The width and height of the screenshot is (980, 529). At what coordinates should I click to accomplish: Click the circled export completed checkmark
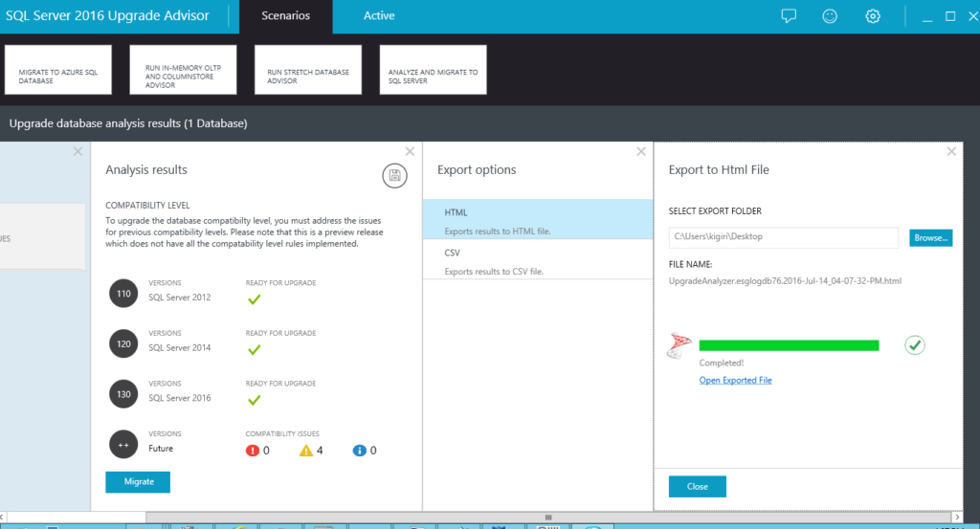click(914, 344)
